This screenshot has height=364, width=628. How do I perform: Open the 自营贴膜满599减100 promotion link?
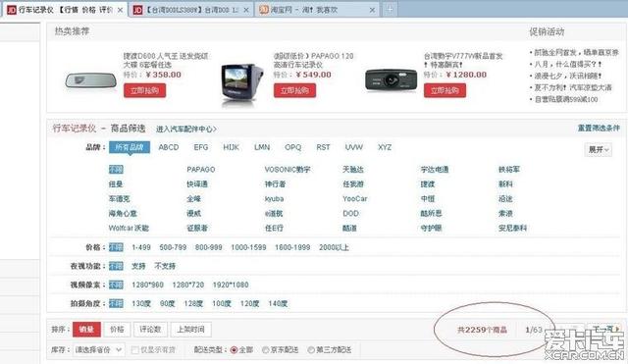pyautogui.click(x=566, y=99)
